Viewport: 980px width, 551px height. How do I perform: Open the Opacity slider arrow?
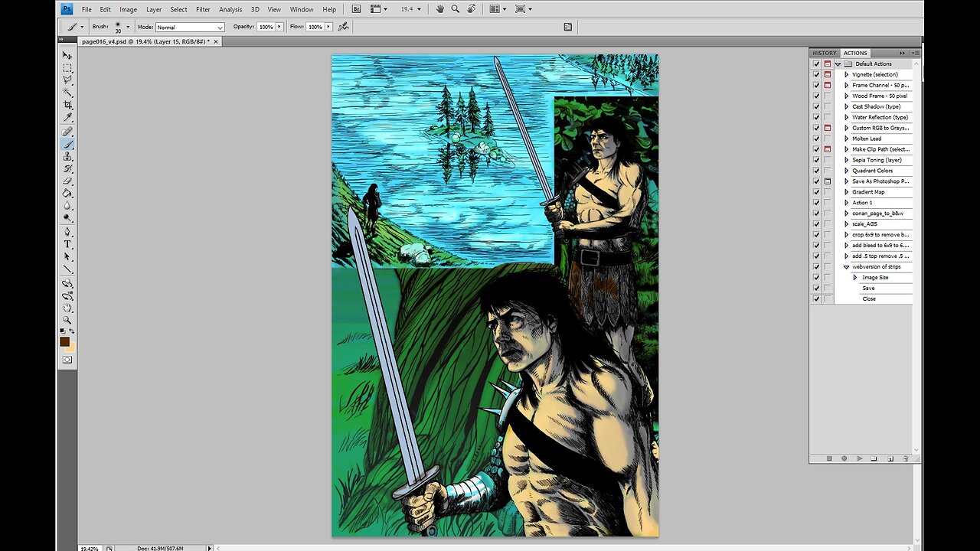279,27
